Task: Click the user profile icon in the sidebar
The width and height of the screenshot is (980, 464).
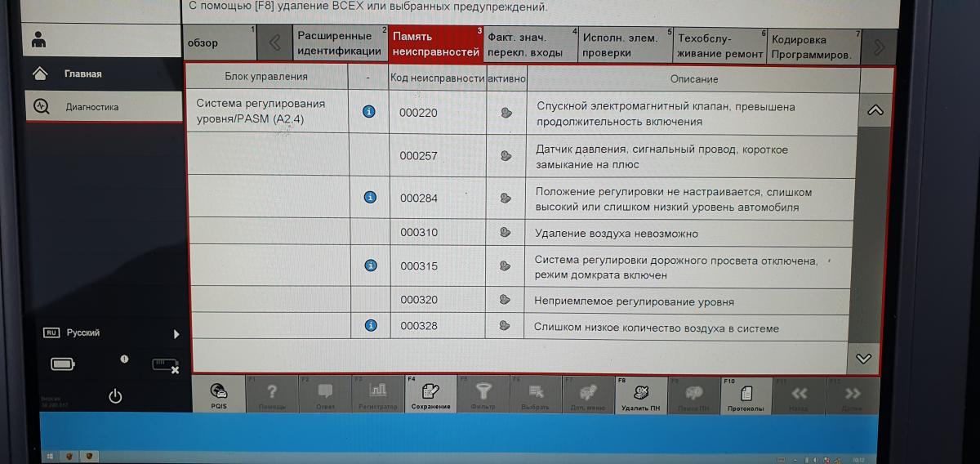Action: (x=39, y=40)
